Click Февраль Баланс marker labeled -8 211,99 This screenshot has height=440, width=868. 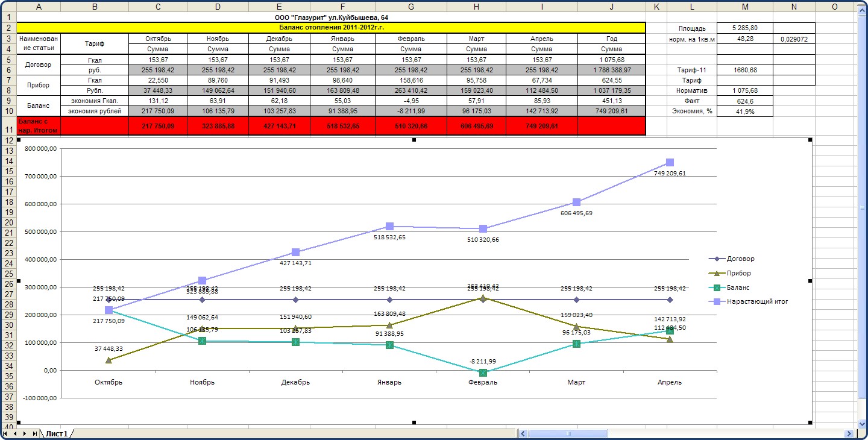(483, 372)
